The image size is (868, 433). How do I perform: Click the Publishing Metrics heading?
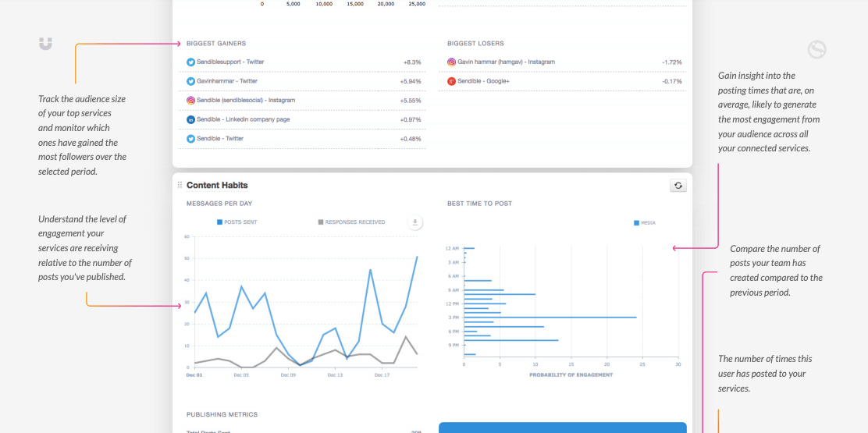point(222,414)
